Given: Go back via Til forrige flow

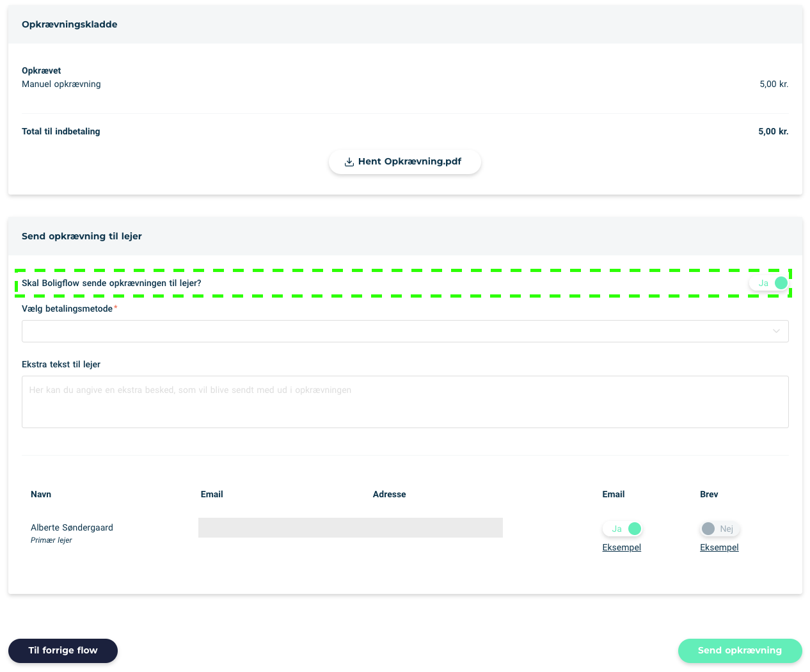Looking at the screenshot, I should (x=63, y=650).
